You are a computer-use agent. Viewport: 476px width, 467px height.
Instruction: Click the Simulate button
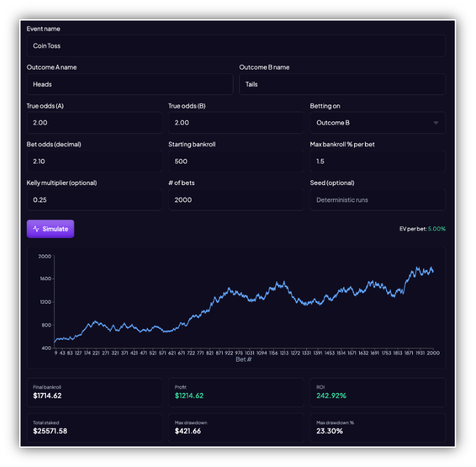click(x=50, y=229)
